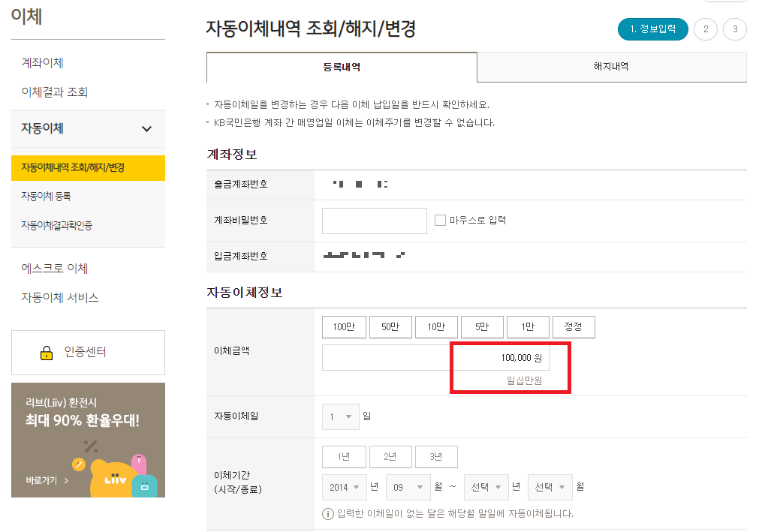Enable the 마우스로 입력 checkbox
The width and height of the screenshot is (771, 532).
click(x=440, y=220)
